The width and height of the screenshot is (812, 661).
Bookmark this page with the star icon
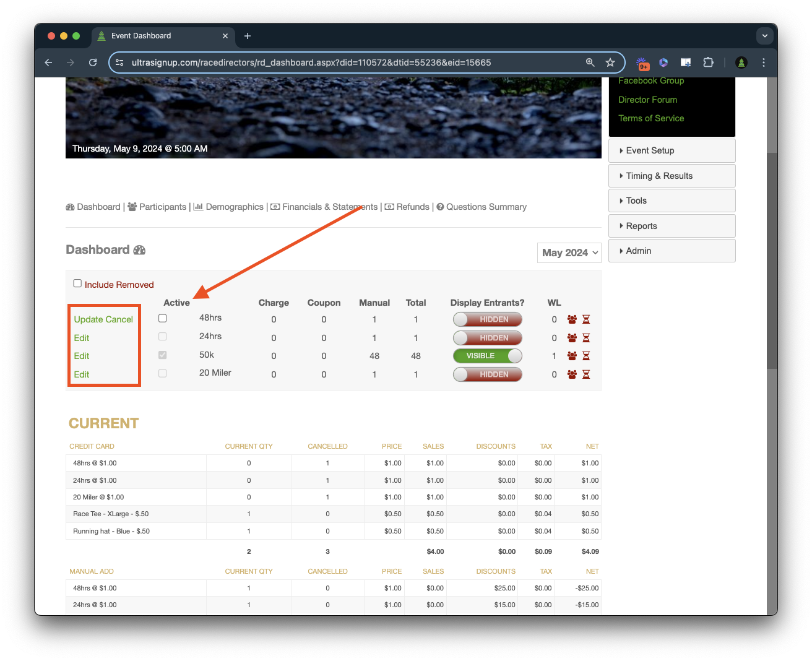pos(610,63)
